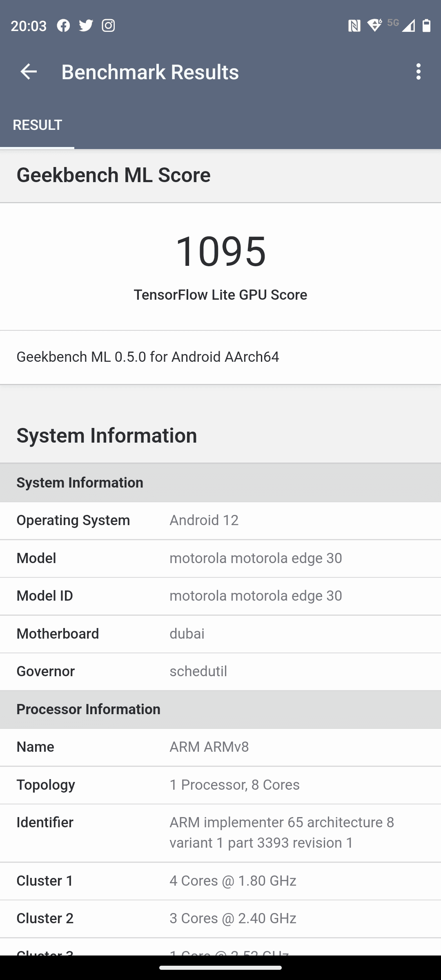The width and height of the screenshot is (441, 980).
Task: Tap the Operating System Android 12 row
Action: [x=220, y=521]
